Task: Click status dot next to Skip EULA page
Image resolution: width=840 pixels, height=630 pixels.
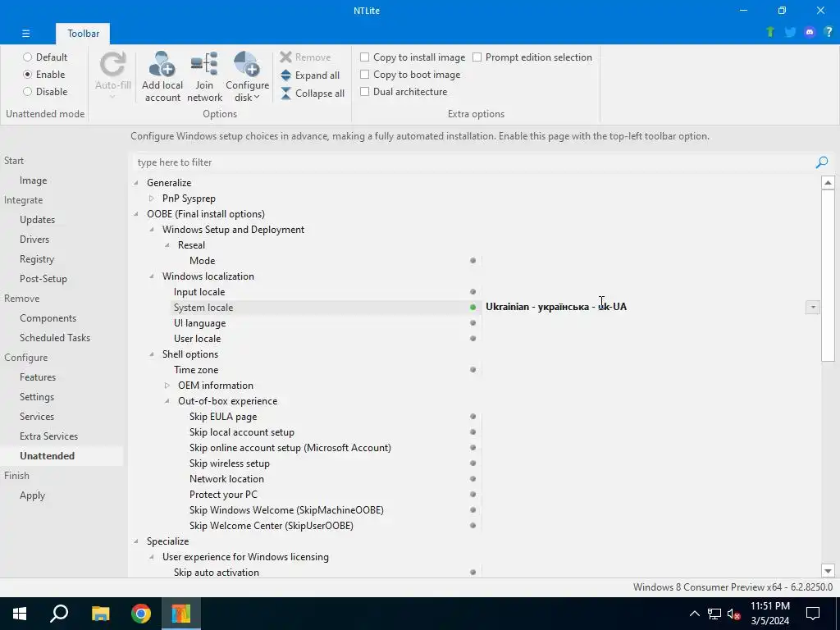Action: click(472, 417)
